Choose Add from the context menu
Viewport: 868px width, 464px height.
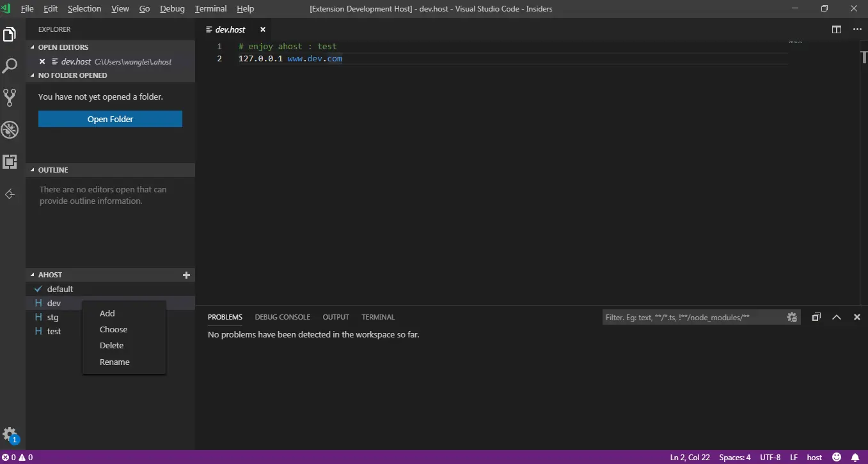[x=124, y=313]
